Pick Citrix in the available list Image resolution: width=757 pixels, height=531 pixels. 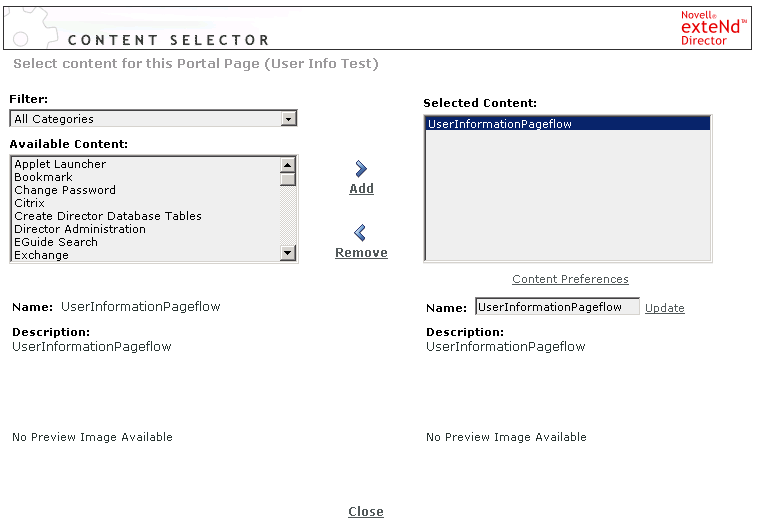tap(29, 203)
